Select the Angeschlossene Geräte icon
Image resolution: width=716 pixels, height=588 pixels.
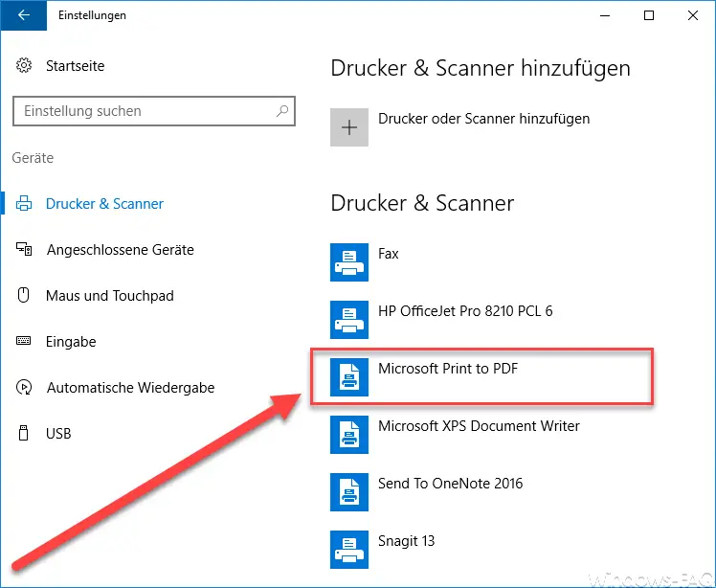[x=24, y=249]
